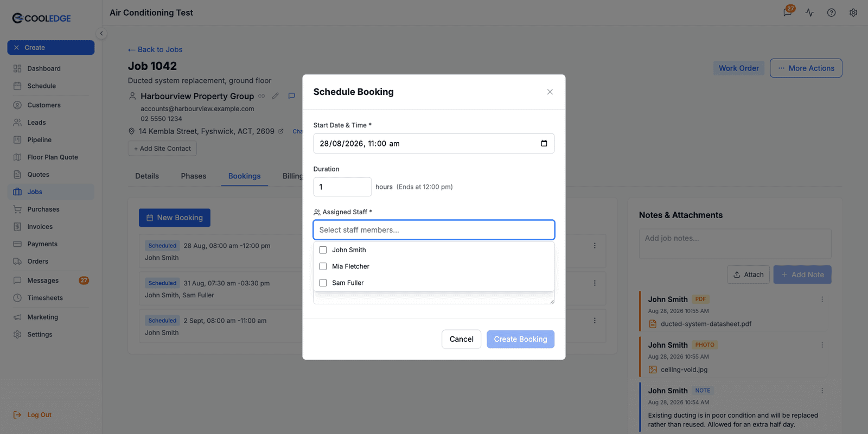The image size is (868, 434).
Task: Open the activity pulse icon in header
Action: click(x=809, y=12)
